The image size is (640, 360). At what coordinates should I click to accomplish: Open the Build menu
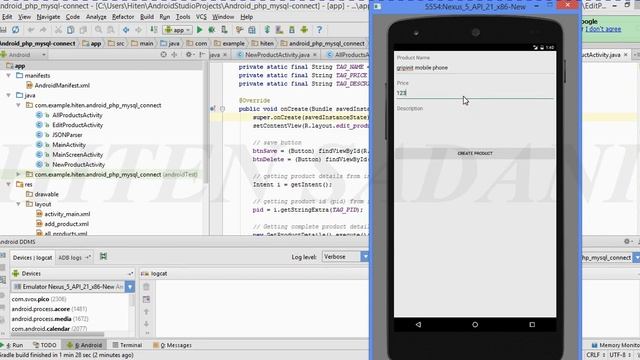point(147,17)
